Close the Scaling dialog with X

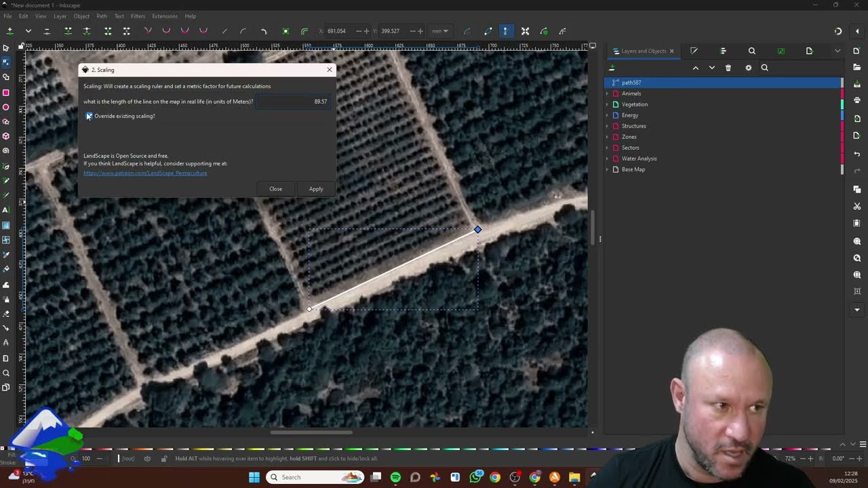click(330, 70)
